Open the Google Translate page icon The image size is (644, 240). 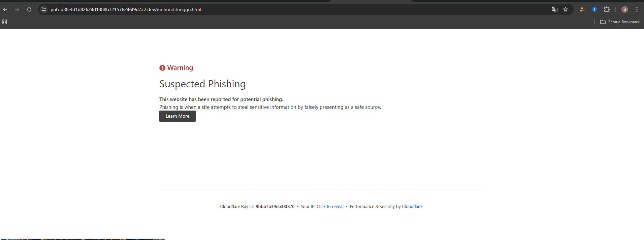554,9
